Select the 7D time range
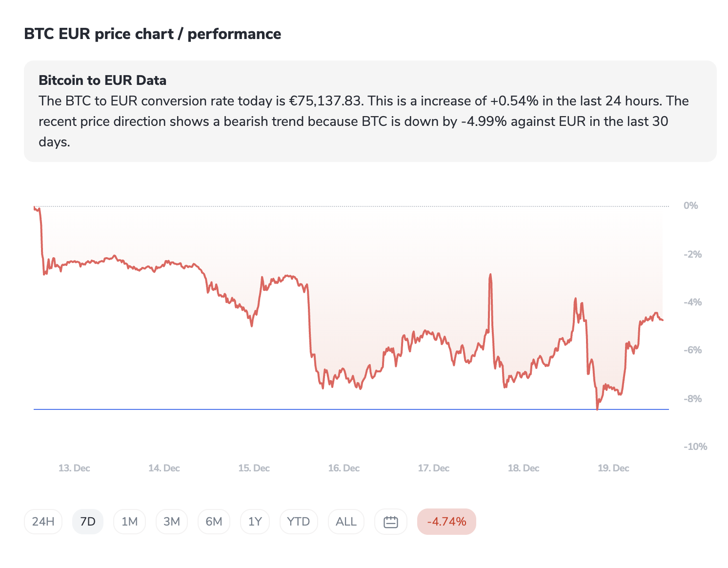 tap(88, 522)
